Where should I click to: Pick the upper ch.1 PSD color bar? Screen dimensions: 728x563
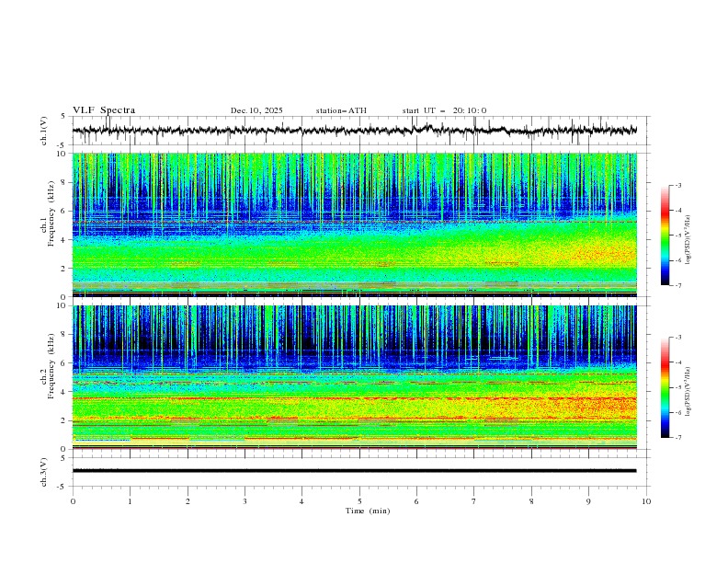pos(665,236)
